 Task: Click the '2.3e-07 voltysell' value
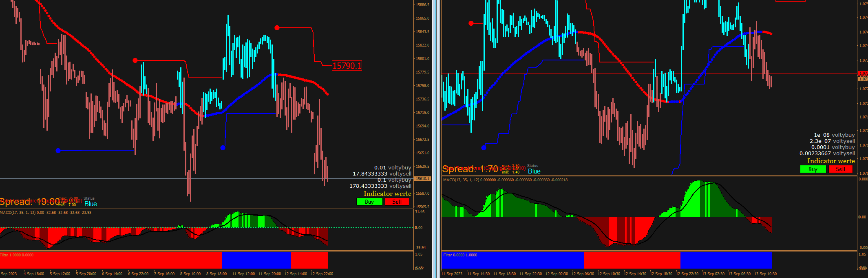point(832,141)
